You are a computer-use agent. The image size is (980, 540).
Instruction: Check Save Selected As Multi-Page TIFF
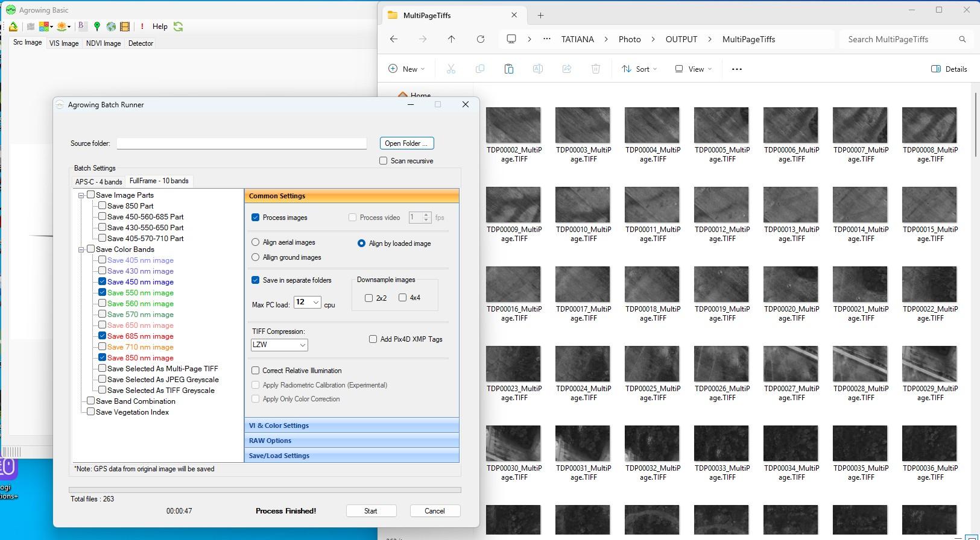click(x=102, y=369)
